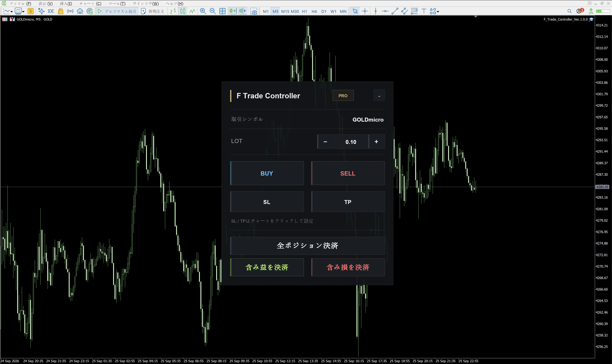Screen dimensions: 612x364
Task: Select the H4 timeframe
Action: pos(314,11)
